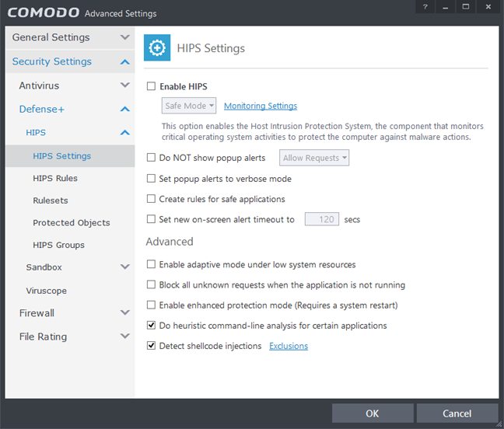Click the window resize grip corner

(499, 424)
